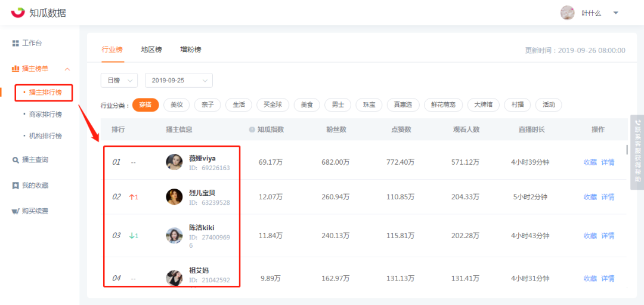644x305 pixels.
Task: Open the 日榜 period dropdown
Action: point(119,80)
